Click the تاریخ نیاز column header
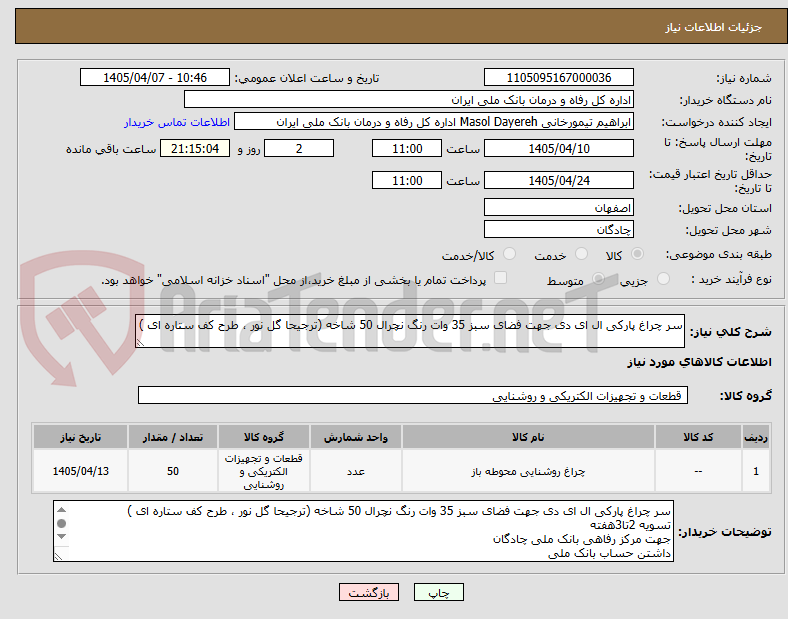Image resolution: width=788 pixels, height=619 pixels. click(x=80, y=437)
